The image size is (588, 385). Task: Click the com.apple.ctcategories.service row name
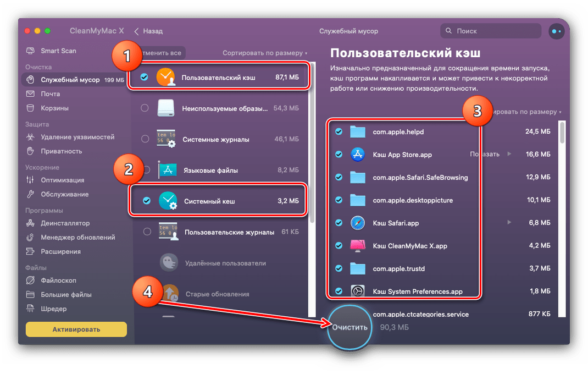tap(421, 314)
